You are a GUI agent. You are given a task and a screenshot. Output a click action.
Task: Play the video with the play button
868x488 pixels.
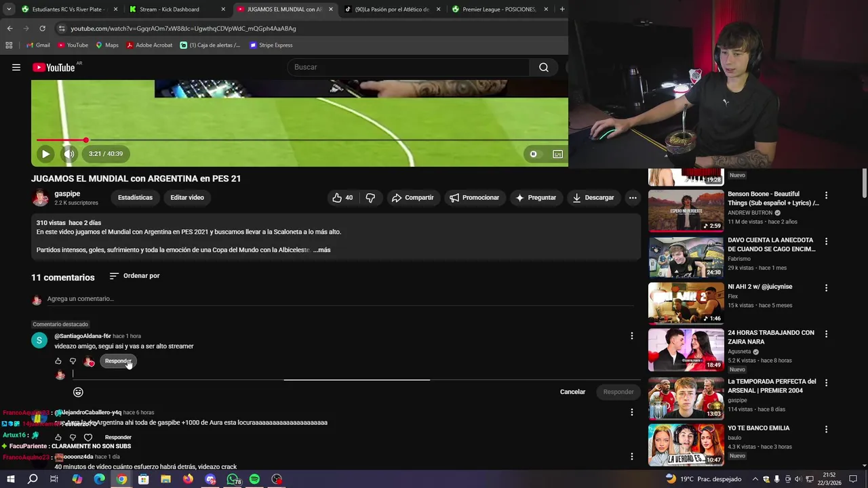[45, 154]
